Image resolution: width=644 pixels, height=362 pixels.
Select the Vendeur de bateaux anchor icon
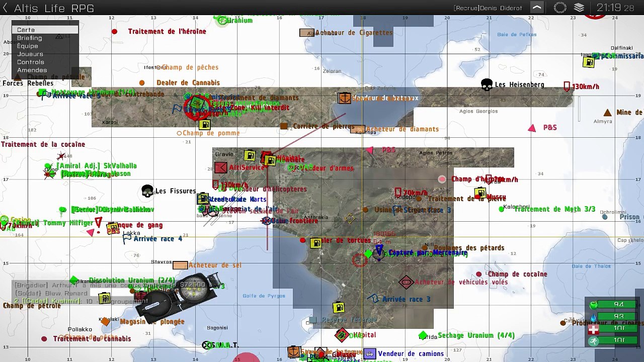tap(344, 98)
